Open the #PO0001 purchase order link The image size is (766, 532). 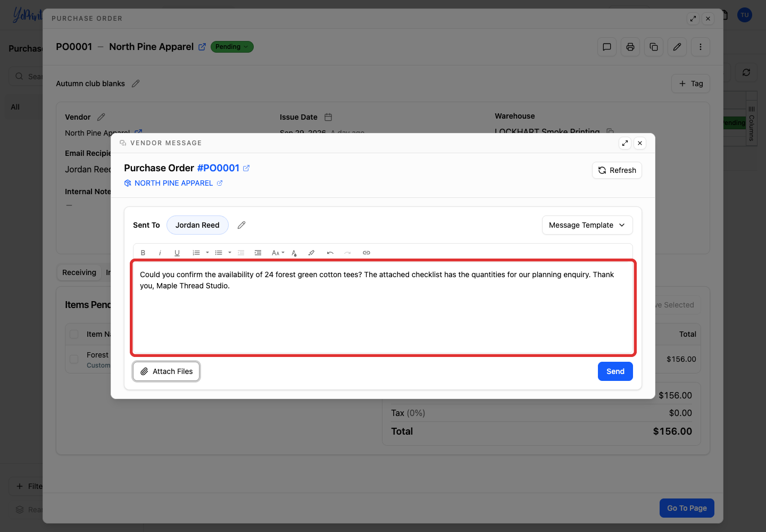pos(223,168)
